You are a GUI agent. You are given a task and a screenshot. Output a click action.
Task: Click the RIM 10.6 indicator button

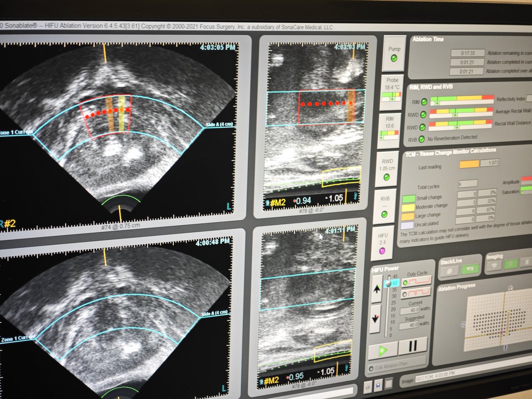pos(390,131)
